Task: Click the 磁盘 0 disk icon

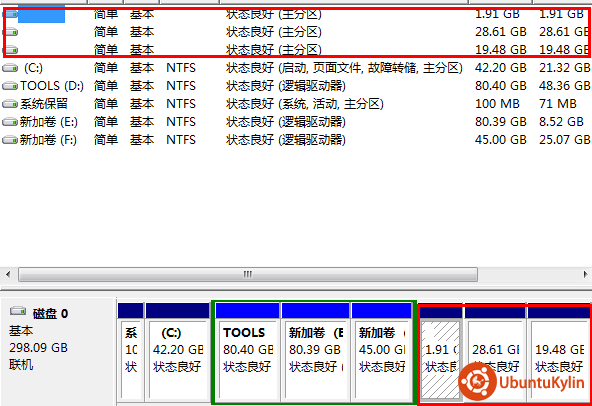Action: [x=18, y=312]
